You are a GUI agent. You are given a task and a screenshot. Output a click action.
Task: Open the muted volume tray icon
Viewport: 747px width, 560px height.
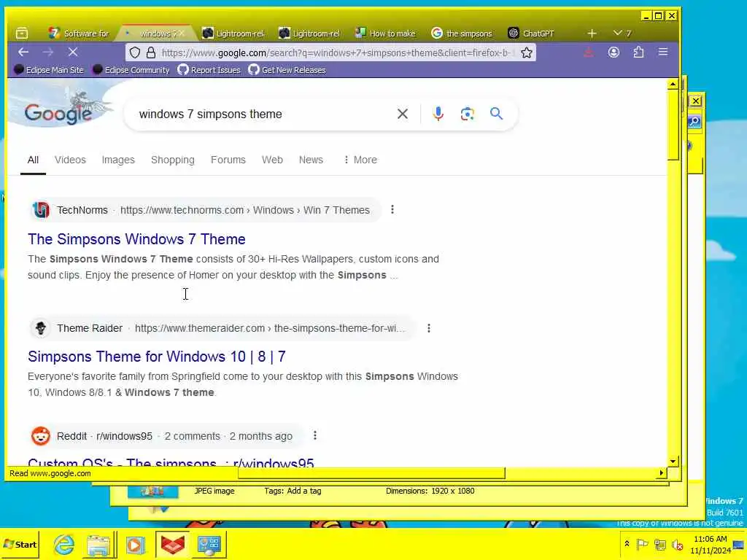point(677,544)
